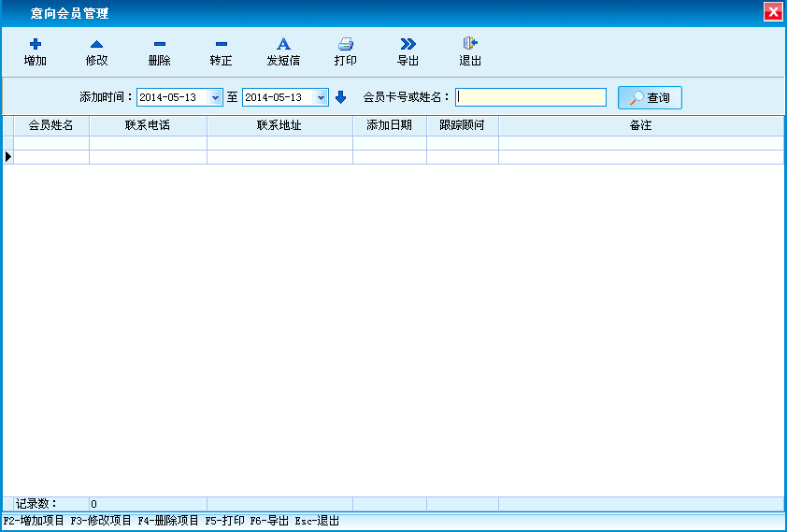Click the 导出 (Export) double-arrow icon

[408, 44]
